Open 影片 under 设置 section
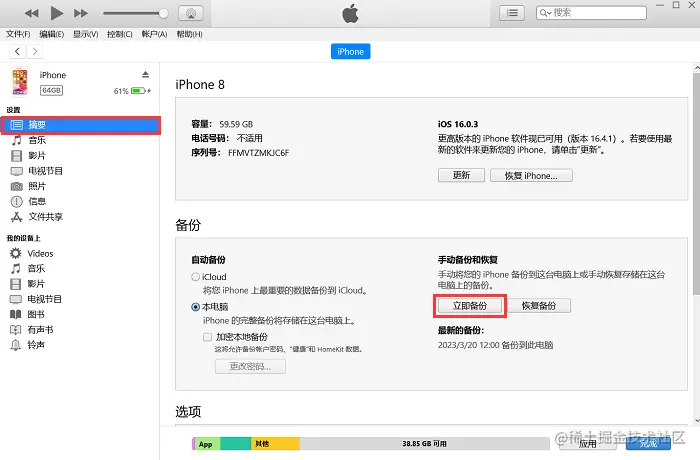Image resolution: width=700 pixels, height=460 pixels. point(37,155)
